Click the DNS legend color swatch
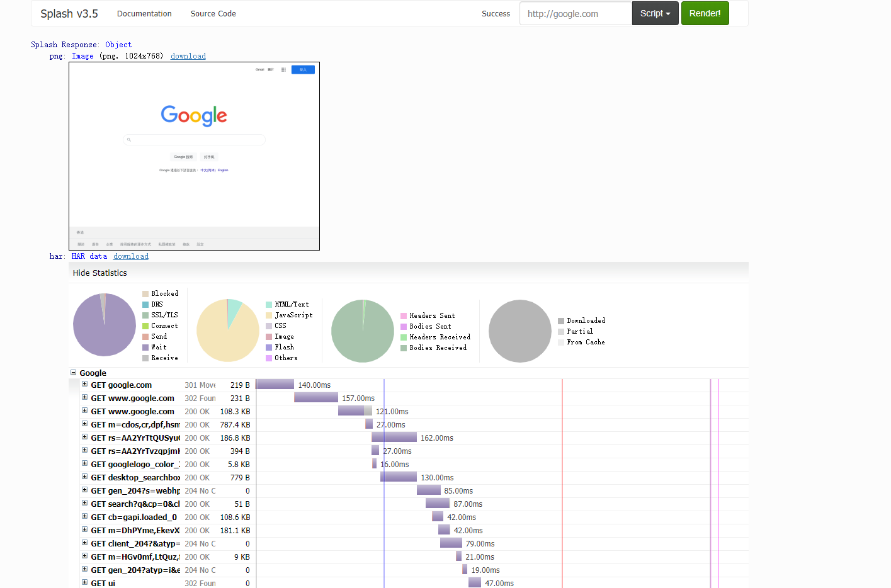 pyautogui.click(x=145, y=305)
